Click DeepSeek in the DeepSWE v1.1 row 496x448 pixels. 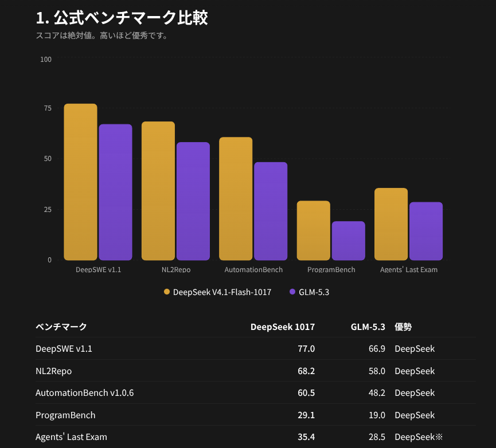415,348
